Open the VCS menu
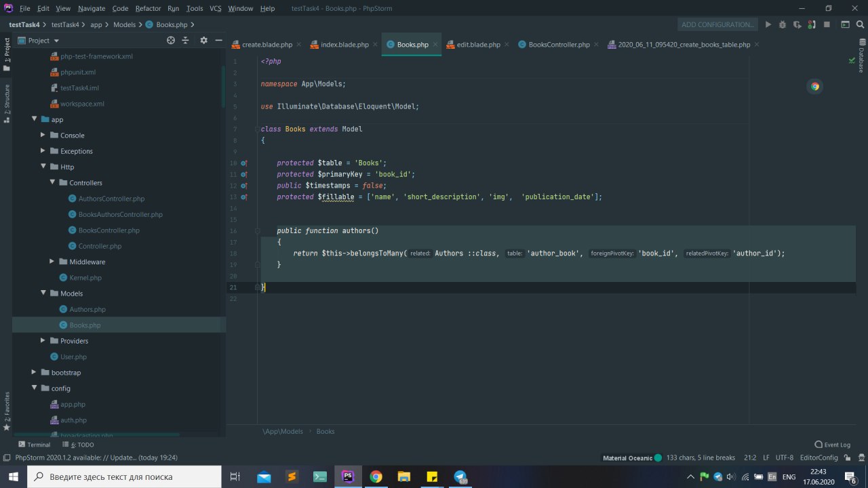 (215, 8)
